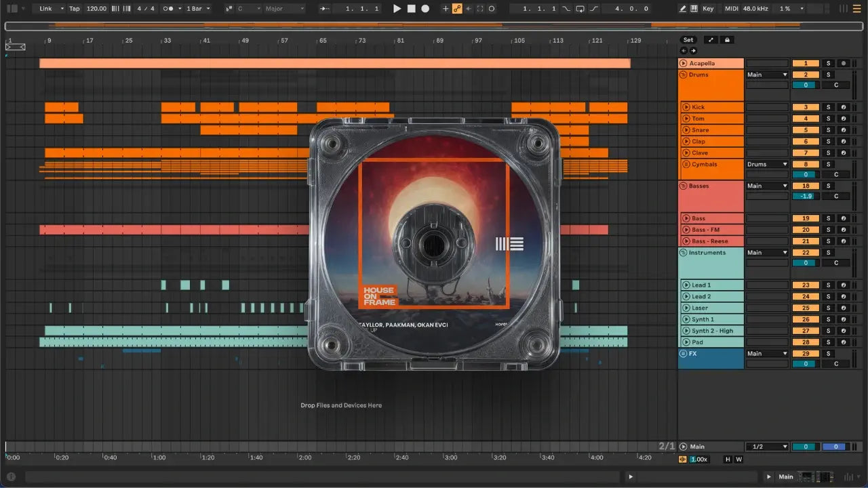Viewport: 868px width, 488px height.
Task: Adjust the playback speed 1.00x control
Action: click(698, 460)
